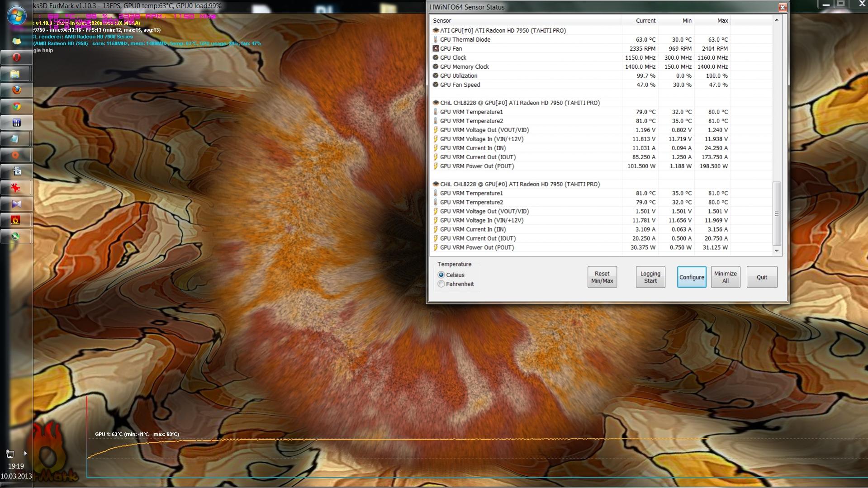Click the 2335 RPM current fan value
The width and height of the screenshot is (868, 488).
pos(642,48)
